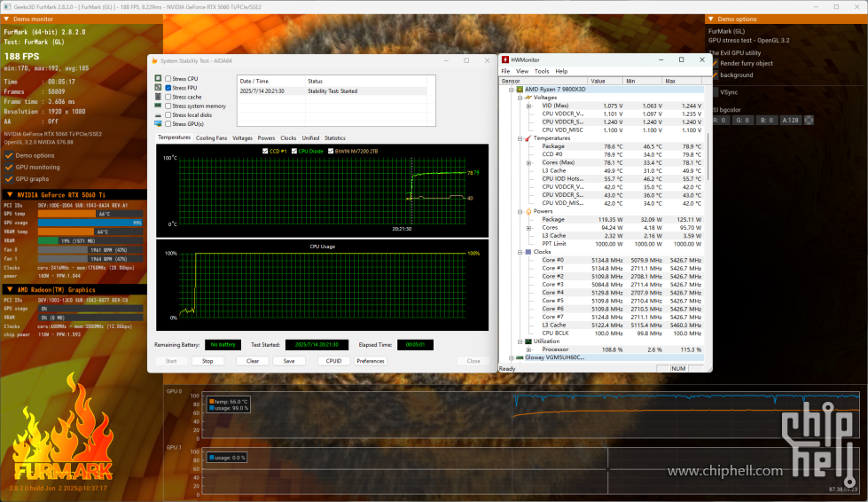Click the AIDA64 flame icon in title bar
The image size is (868, 502).
pos(154,61)
